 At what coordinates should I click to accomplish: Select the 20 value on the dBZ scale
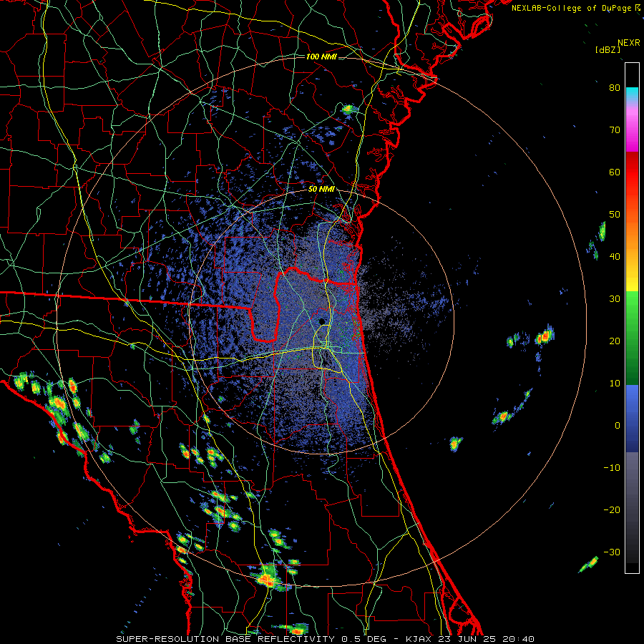pos(615,341)
